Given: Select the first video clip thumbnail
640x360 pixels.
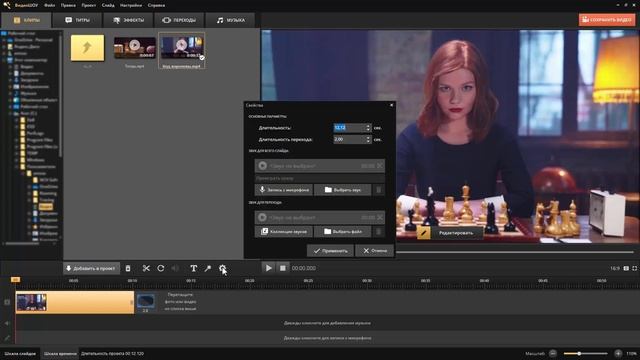Looking at the screenshot, I should [x=134, y=48].
